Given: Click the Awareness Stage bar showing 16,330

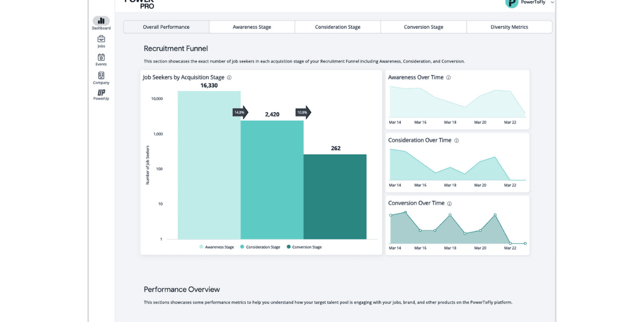Looking at the screenshot, I should (209, 165).
